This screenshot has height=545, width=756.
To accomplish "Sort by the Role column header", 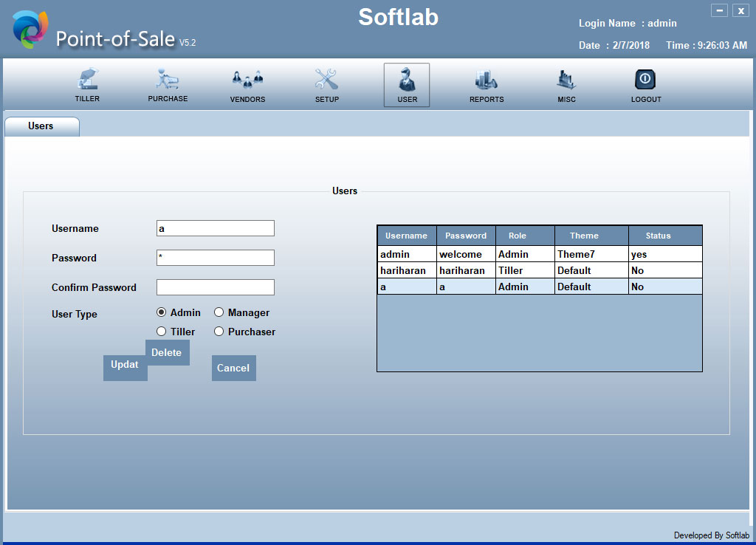I will (517, 236).
